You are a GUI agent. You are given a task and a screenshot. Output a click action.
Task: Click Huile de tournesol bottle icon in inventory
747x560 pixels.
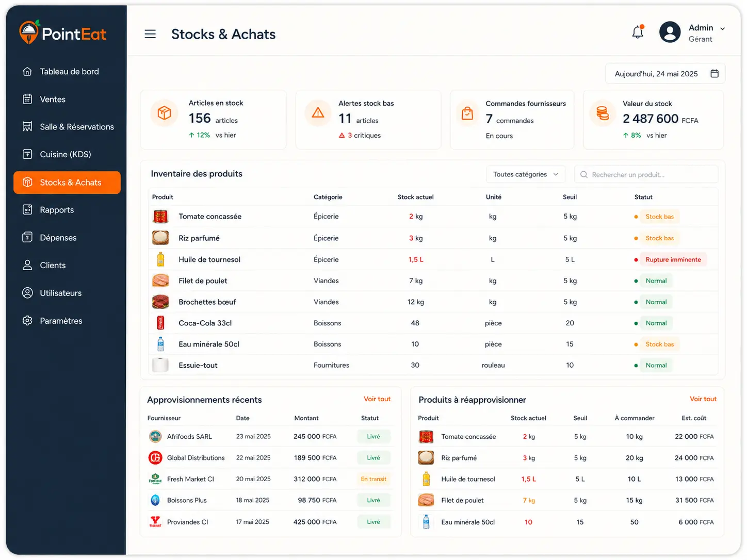[160, 259]
